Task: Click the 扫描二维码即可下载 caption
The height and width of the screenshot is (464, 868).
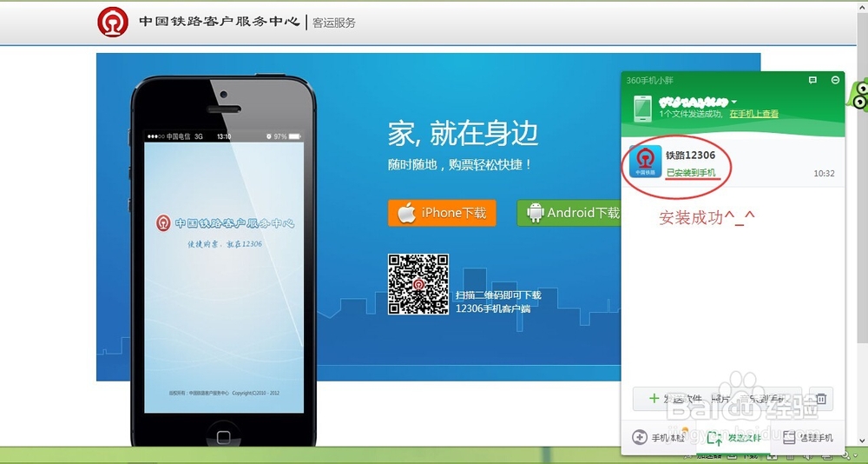Action: coord(498,295)
